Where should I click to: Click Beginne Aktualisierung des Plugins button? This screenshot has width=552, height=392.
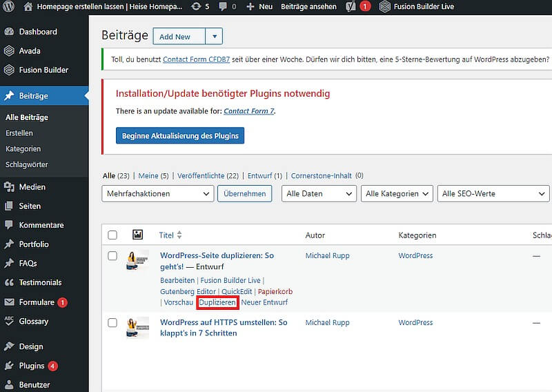180,135
